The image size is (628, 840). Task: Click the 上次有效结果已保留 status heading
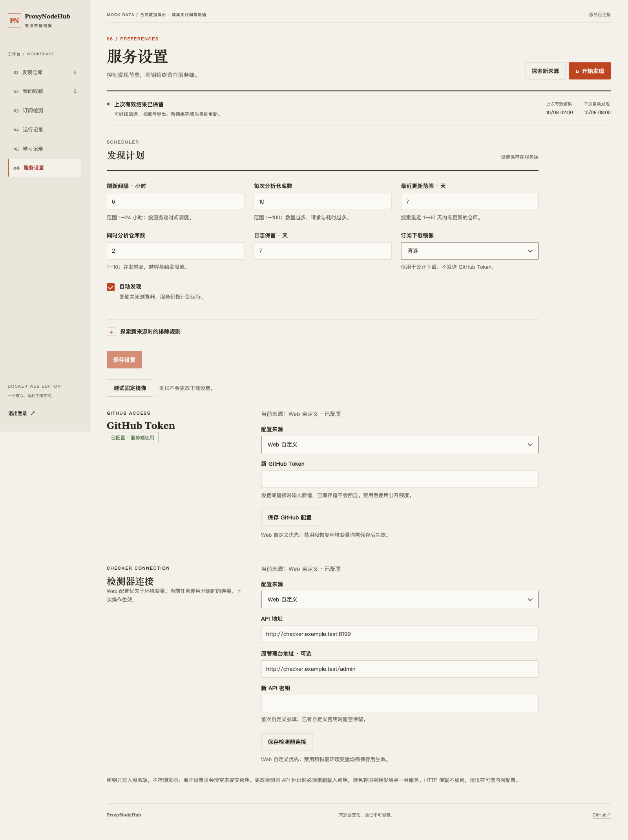pyautogui.click(x=139, y=104)
